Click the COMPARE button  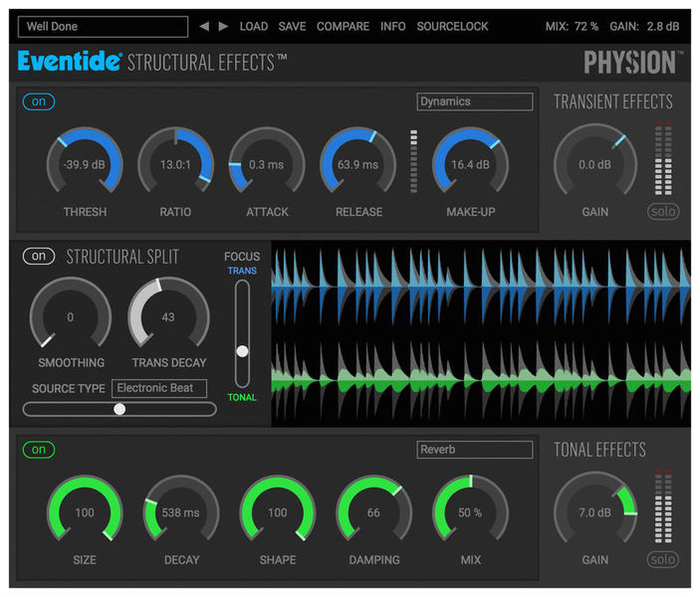pyautogui.click(x=343, y=26)
